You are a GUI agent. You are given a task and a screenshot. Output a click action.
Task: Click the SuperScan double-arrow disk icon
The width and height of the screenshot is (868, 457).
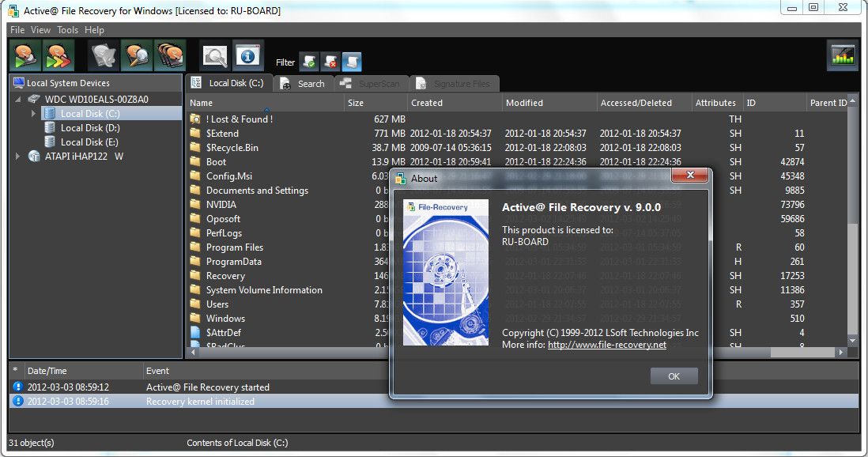click(58, 55)
